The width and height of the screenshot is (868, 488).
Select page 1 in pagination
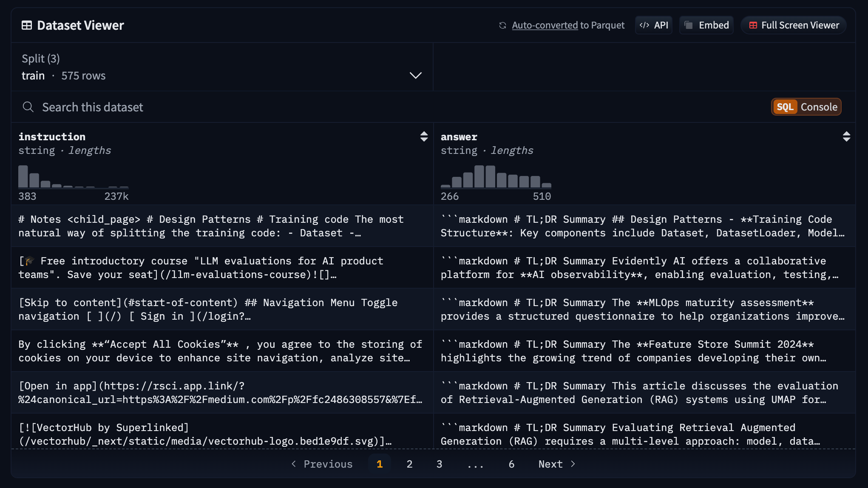tap(380, 464)
